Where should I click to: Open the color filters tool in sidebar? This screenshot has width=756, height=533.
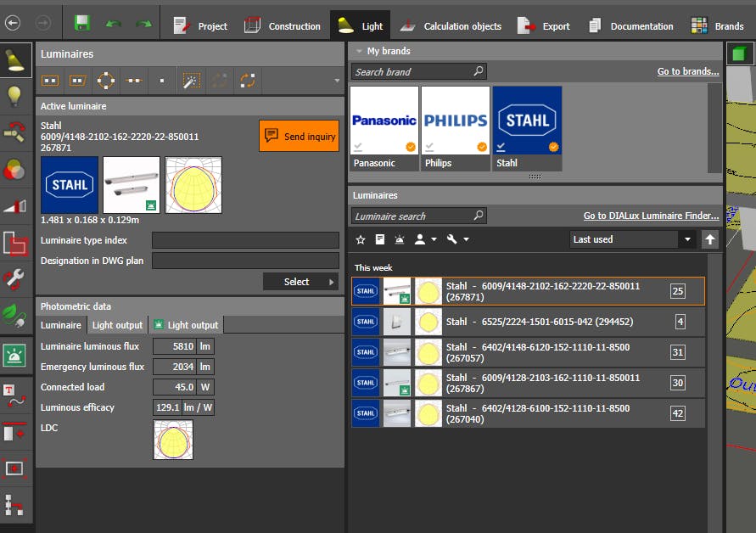point(14,169)
